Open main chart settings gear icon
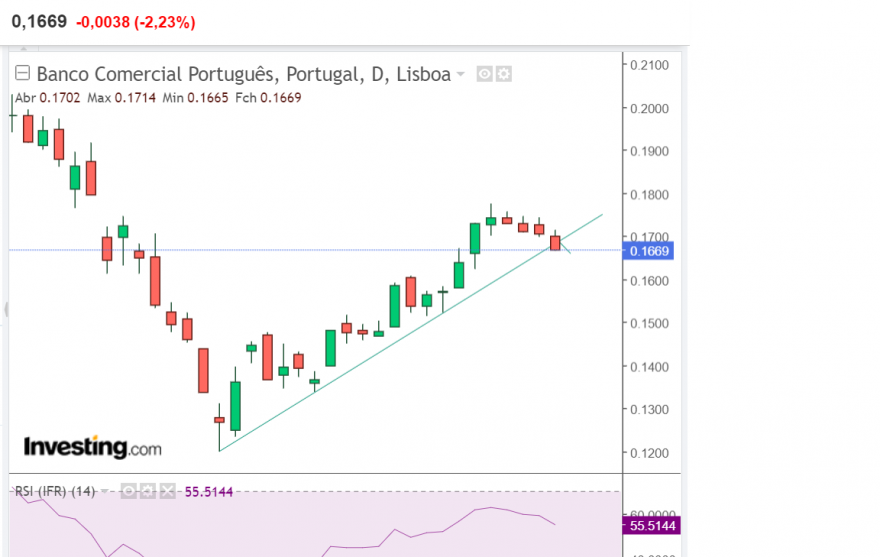Image resolution: width=880 pixels, height=557 pixels. pyautogui.click(x=504, y=74)
